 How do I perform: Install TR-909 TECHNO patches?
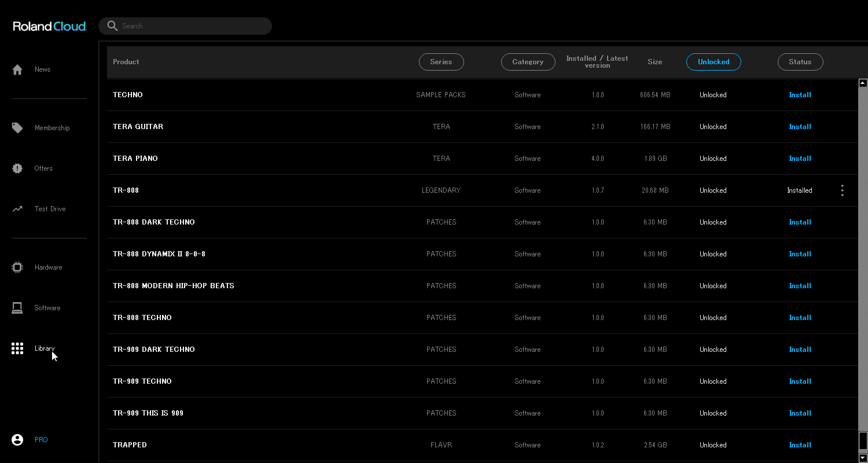click(x=800, y=381)
